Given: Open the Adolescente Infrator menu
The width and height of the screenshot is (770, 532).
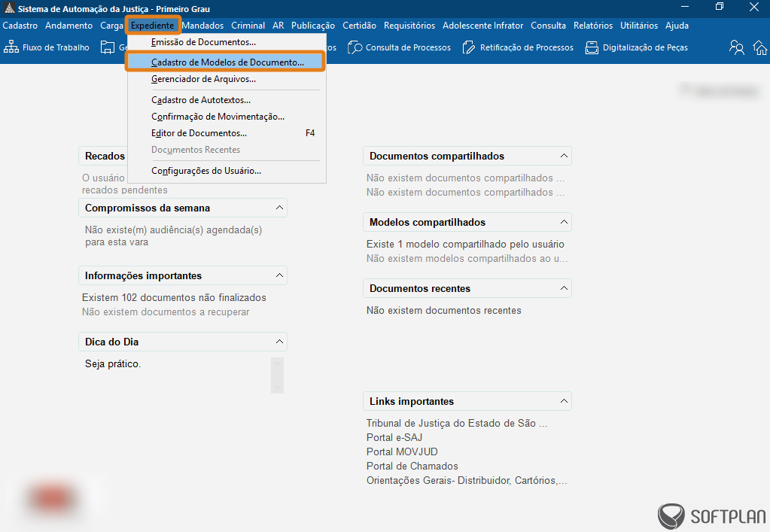Looking at the screenshot, I should 482,26.
